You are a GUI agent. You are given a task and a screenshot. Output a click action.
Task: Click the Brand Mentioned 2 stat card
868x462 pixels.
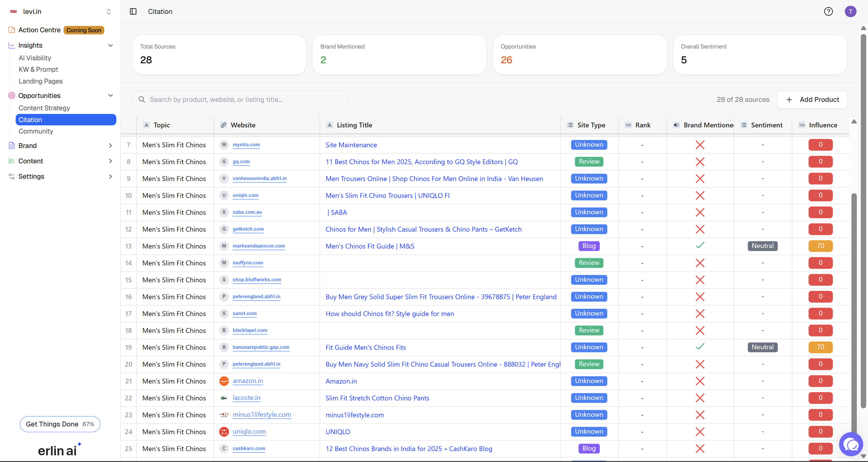point(399,55)
